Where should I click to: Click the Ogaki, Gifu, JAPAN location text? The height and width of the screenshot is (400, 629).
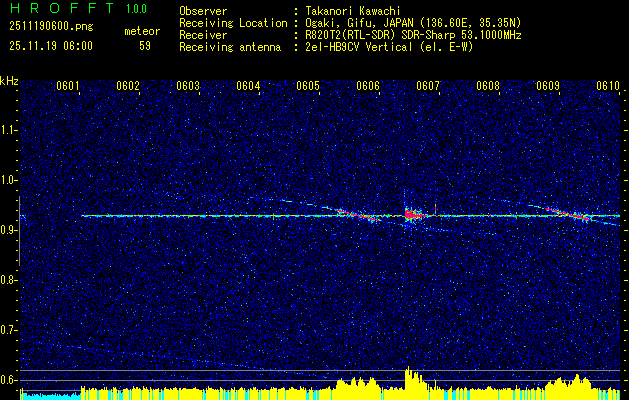413,23
